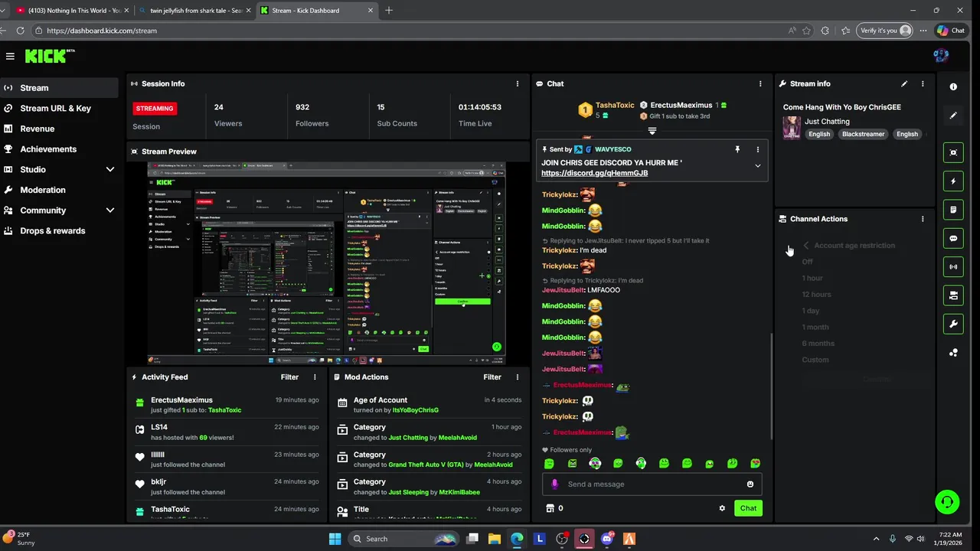Select Off for account age restriction
The height and width of the screenshot is (551, 980).
(807, 262)
